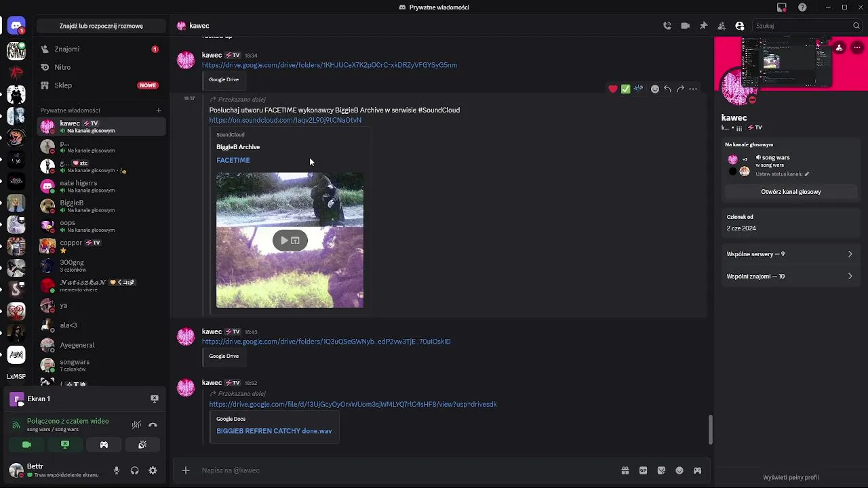Open conversation with nate higerrs
This screenshot has width=868, height=488.
[101, 186]
